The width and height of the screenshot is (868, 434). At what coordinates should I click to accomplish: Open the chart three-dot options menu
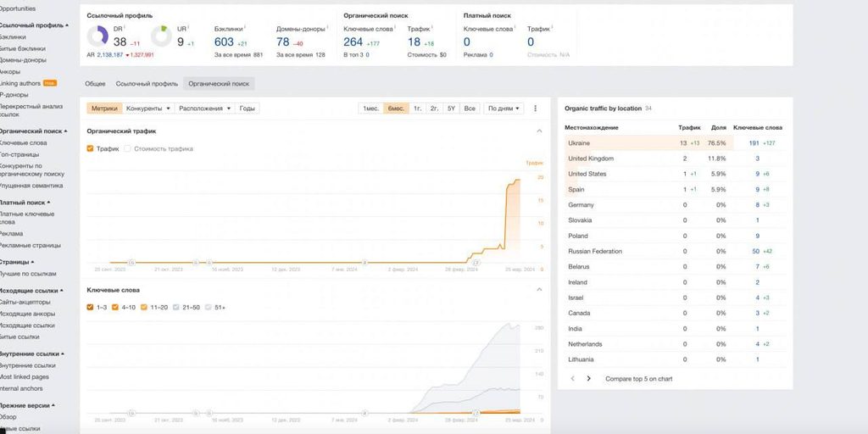click(536, 108)
